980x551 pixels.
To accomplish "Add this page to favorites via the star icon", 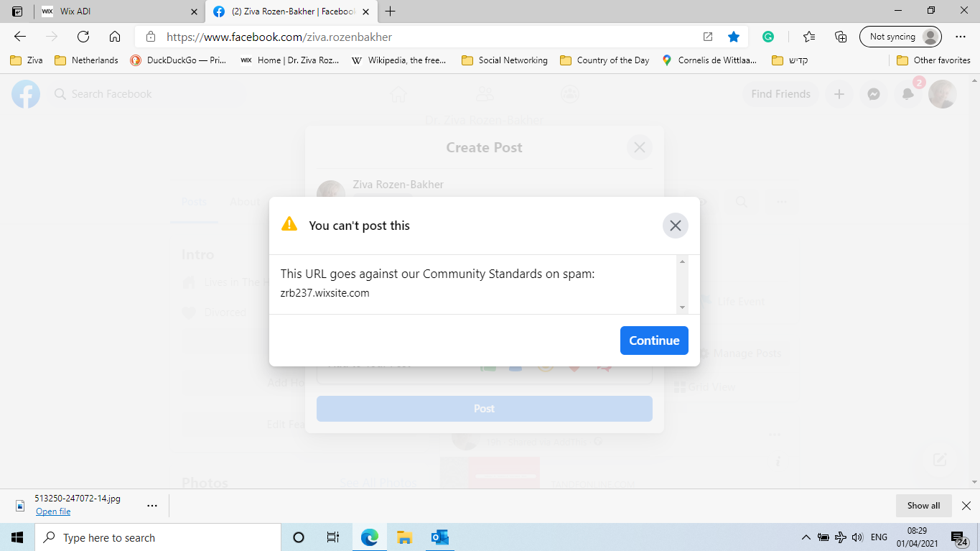I will [x=733, y=36].
